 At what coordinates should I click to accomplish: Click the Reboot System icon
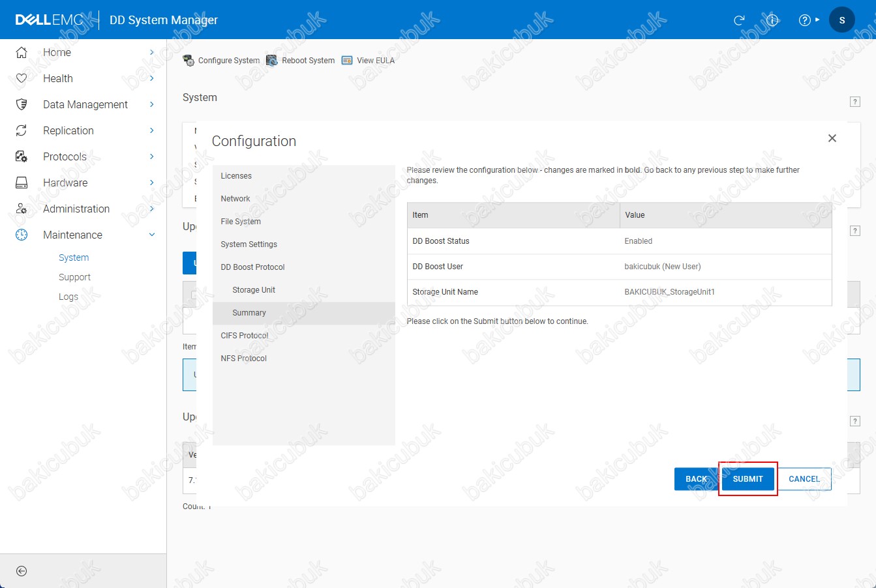click(272, 61)
